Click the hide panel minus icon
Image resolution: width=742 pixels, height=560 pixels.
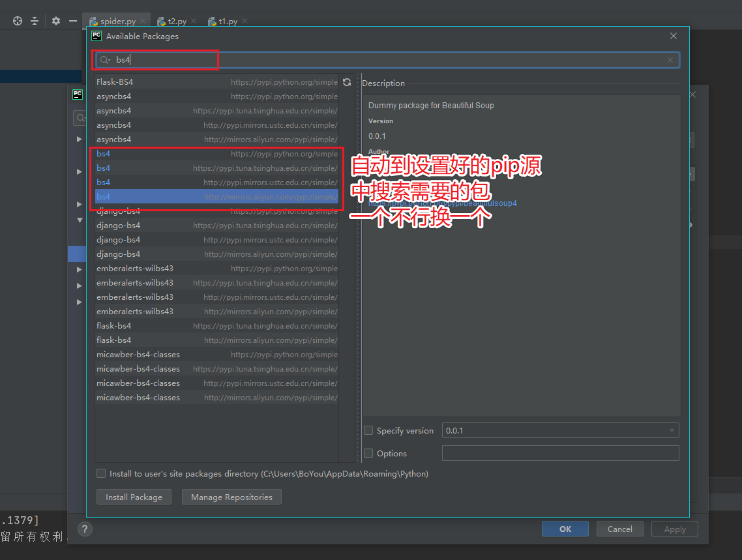pos(73,21)
